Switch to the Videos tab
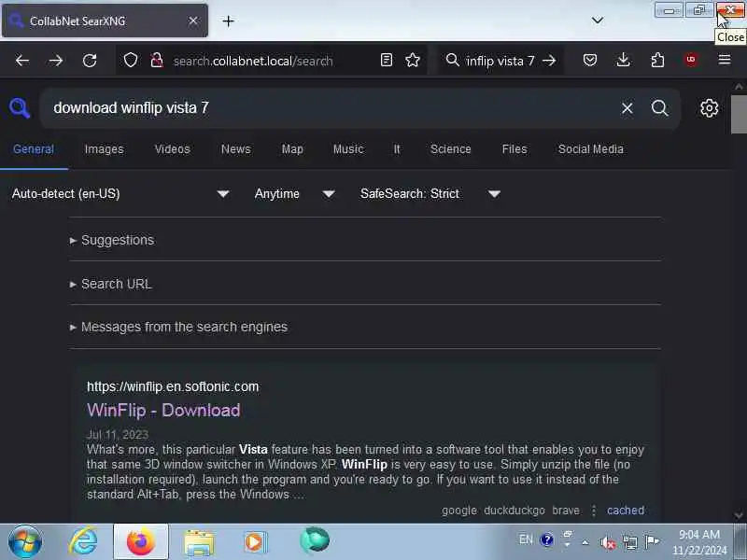The width and height of the screenshot is (747, 560). (x=172, y=149)
